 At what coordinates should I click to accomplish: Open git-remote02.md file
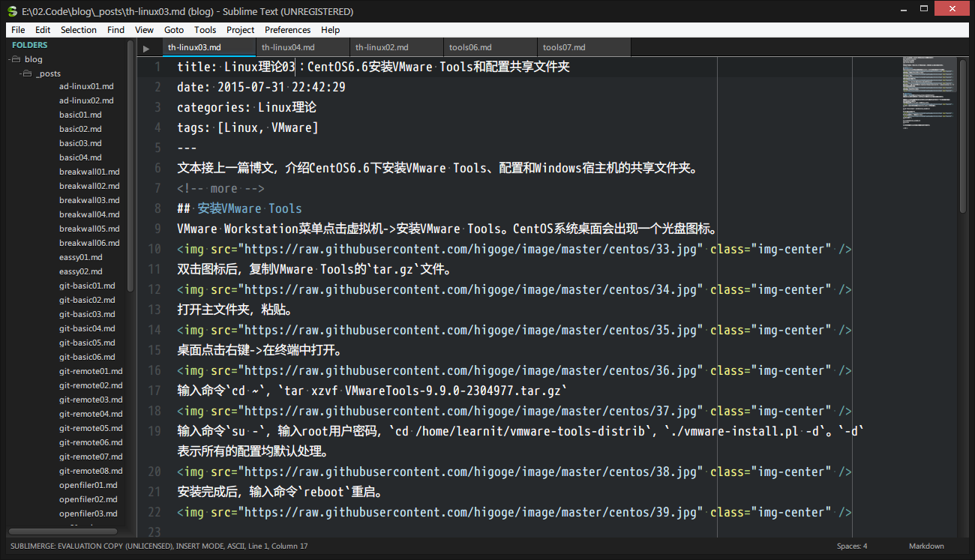pos(91,385)
